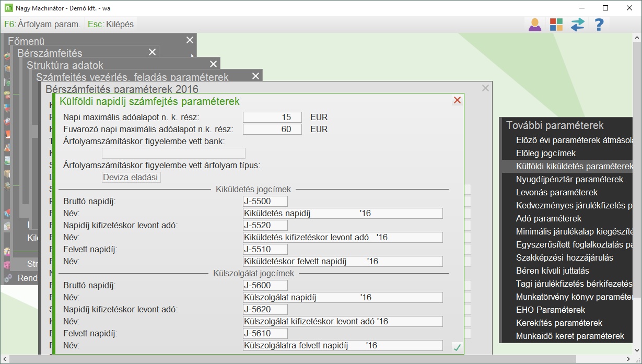
Task: Edit the Napi maximális adóalap value 15
Action: click(x=272, y=117)
